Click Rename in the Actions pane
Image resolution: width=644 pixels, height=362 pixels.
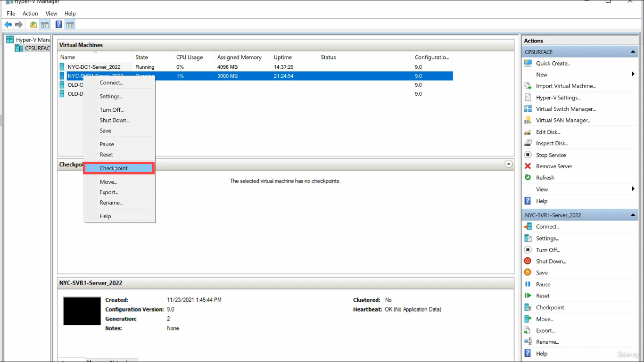[547, 342]
